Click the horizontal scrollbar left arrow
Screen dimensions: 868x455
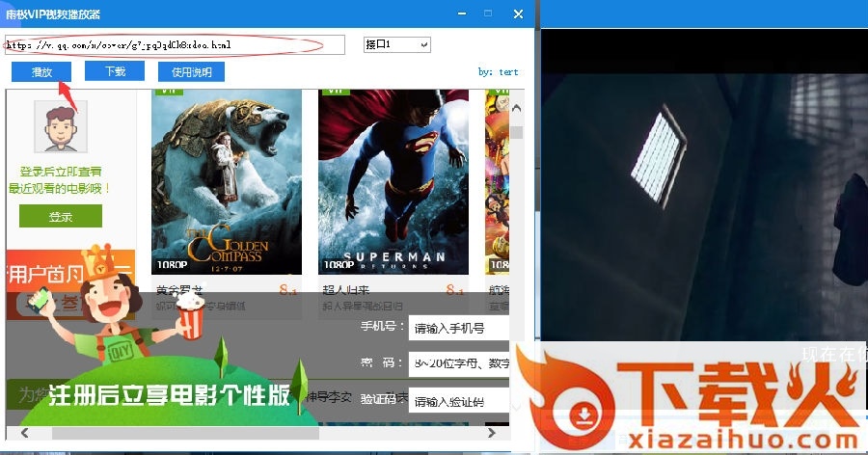click(22, 434)
